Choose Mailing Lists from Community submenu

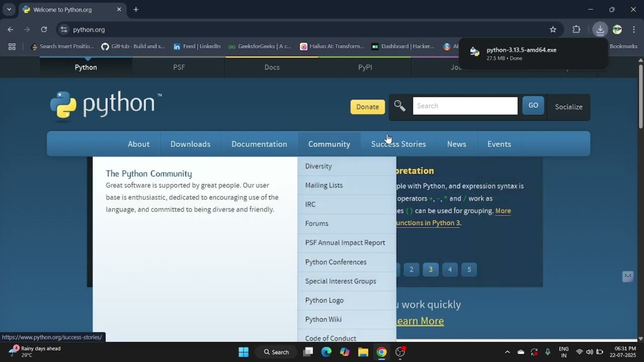tap(347, 186)
